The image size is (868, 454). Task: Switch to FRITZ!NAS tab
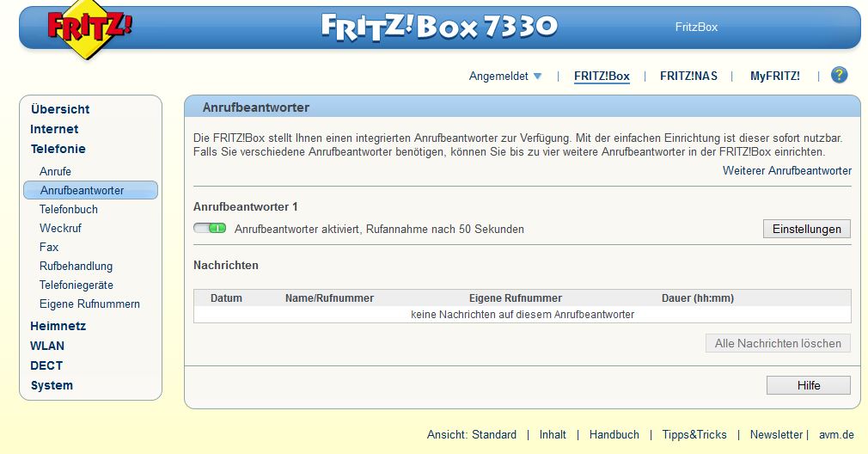coord(688,76)
